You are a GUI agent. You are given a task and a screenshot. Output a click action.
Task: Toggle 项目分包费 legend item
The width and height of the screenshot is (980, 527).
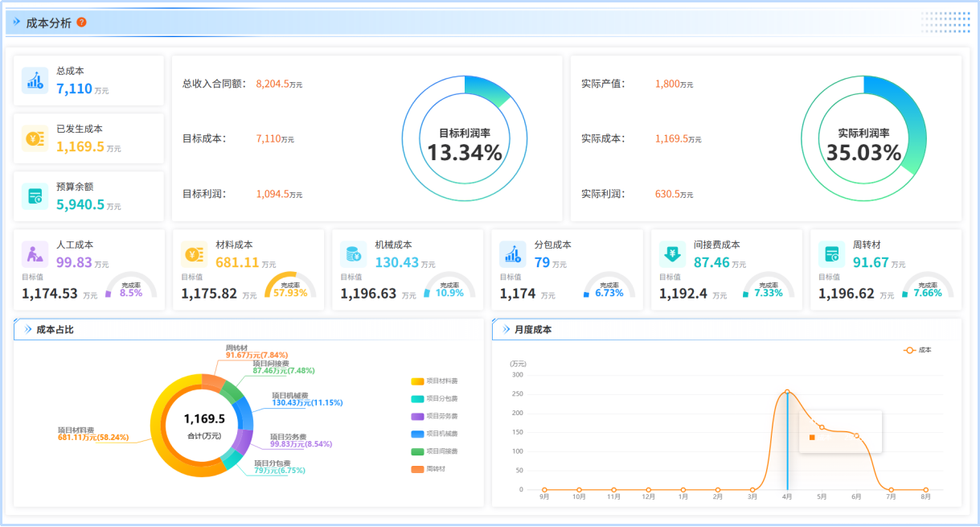pos(434,398)
